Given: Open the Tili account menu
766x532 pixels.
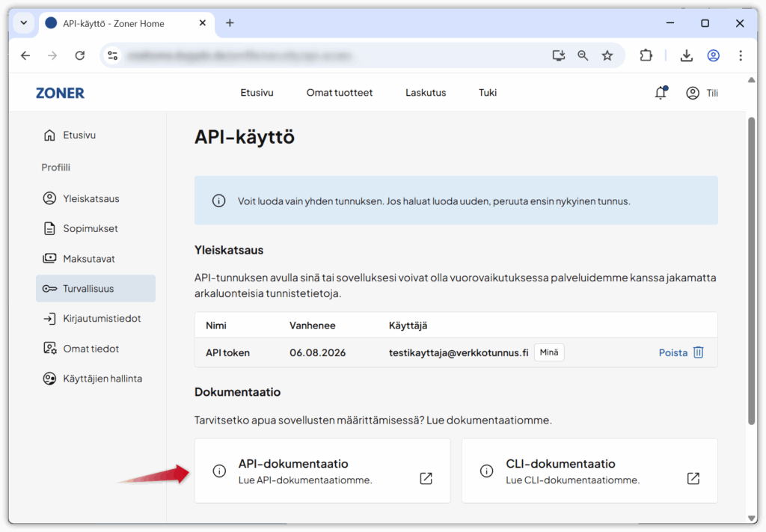Looking at the screenshot, I should (x=702, y=93).
